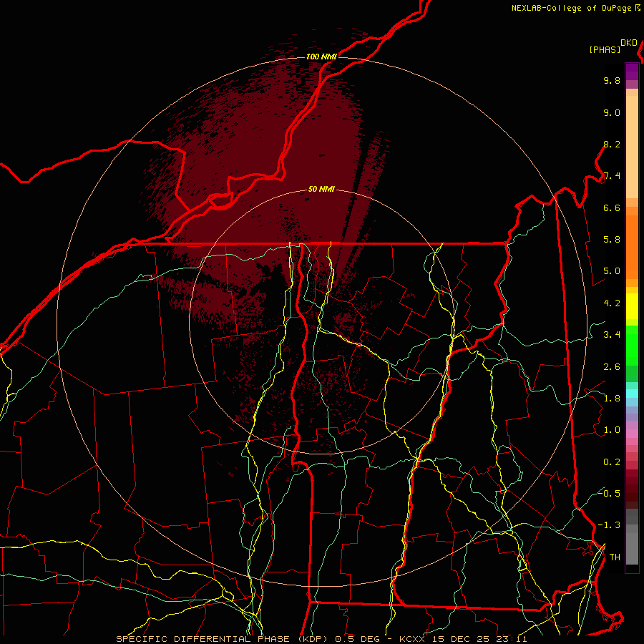Viewport: 644px width, 644px height.
Task: Click the 1.8 legend value
Action: 612,398
